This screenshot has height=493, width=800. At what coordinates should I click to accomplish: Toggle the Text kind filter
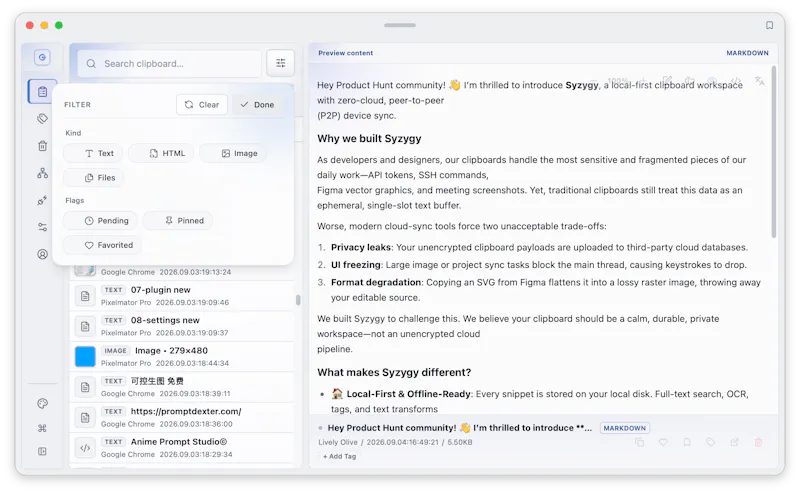coord(93,153)
